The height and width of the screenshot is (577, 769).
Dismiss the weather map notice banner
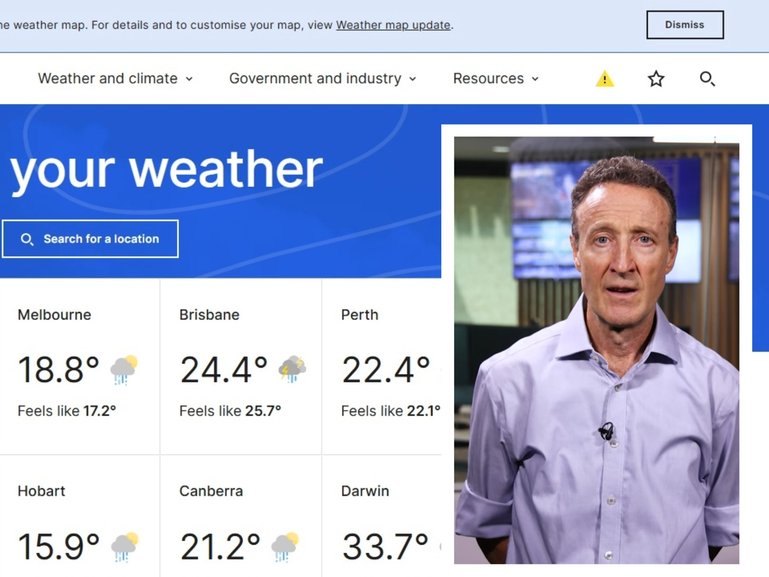tap(684, 25)
